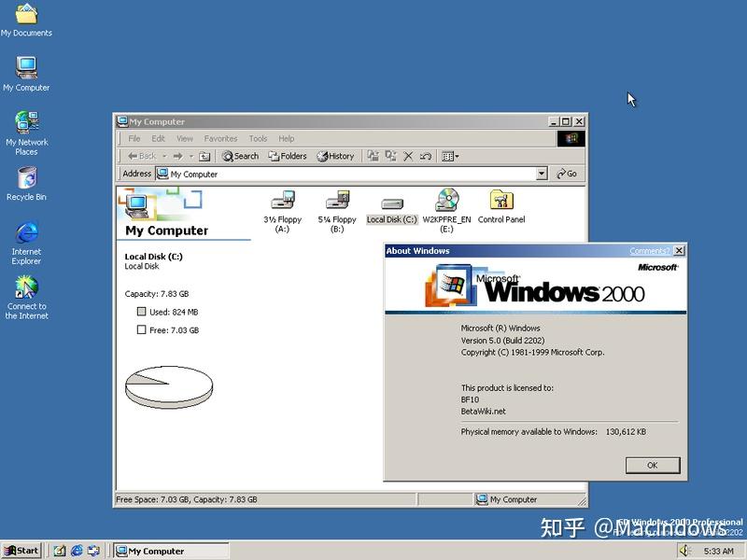The width and height of the screenshot is (747, 560).
Task: Toggle the Folders sidebar view
Action: coord(286,155)
